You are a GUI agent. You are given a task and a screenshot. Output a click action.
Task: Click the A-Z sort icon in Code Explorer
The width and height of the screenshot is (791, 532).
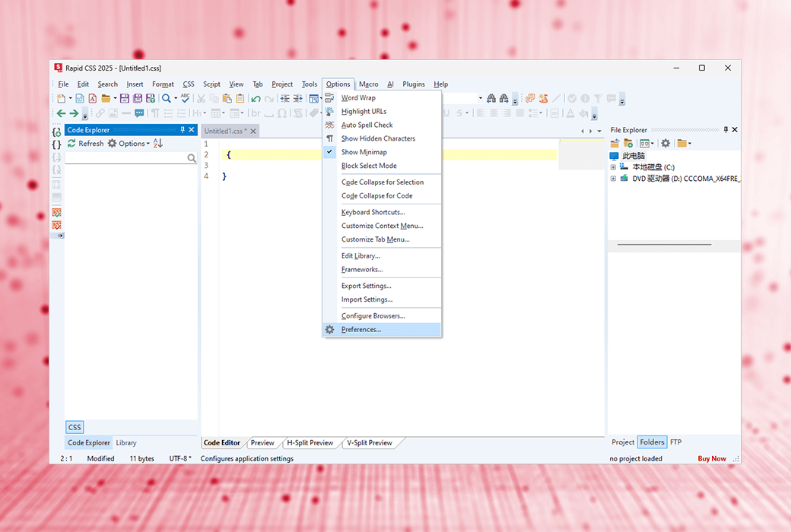click(x=158, y=143)
